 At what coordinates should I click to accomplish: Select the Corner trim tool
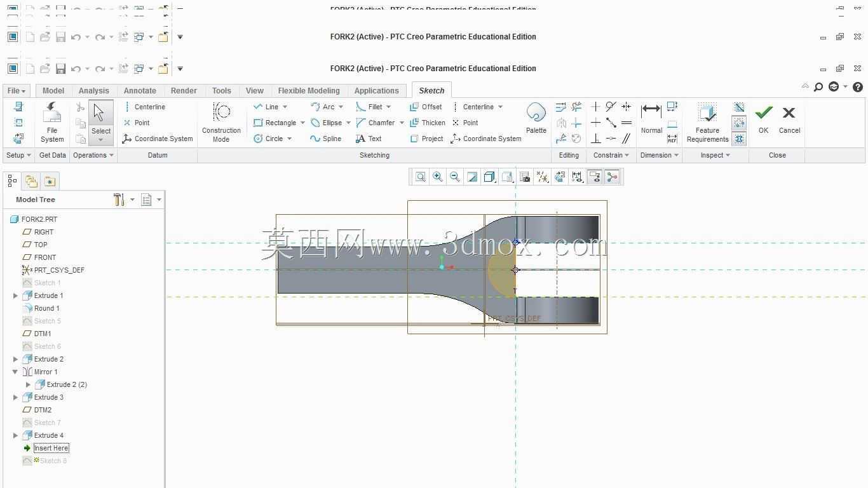[x=576, y=123]
